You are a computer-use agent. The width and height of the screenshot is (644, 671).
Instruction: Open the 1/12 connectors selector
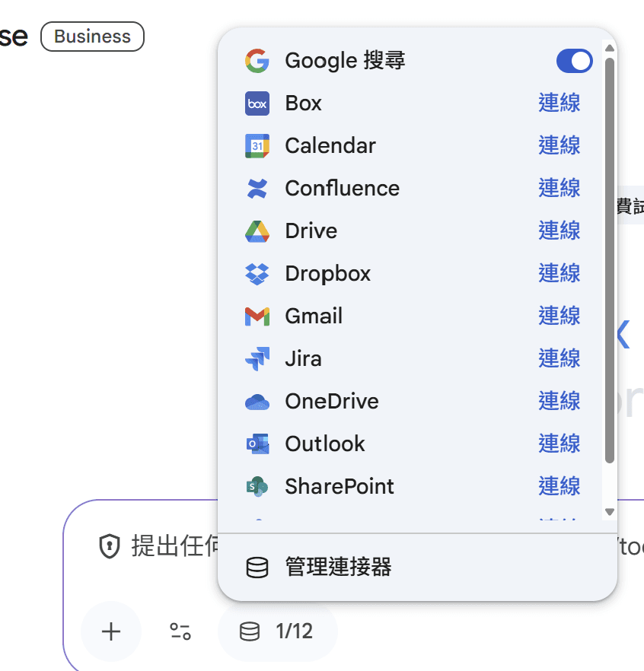coord(277,631)
